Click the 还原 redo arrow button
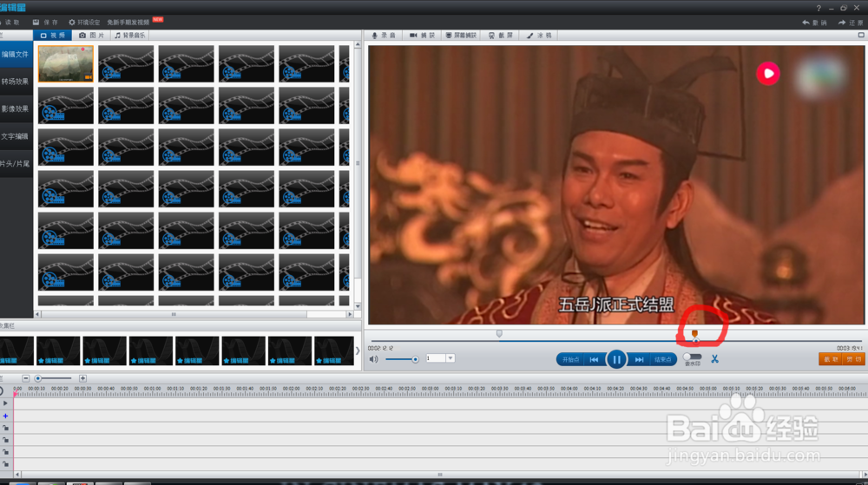 (x=851, y=22)
